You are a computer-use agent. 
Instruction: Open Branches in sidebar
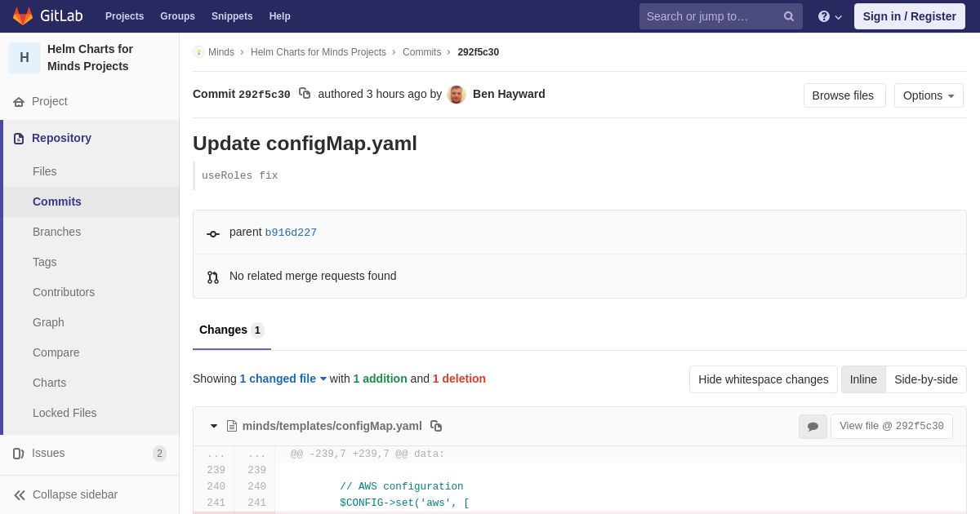pyautogui.click(x=57, y=232)
